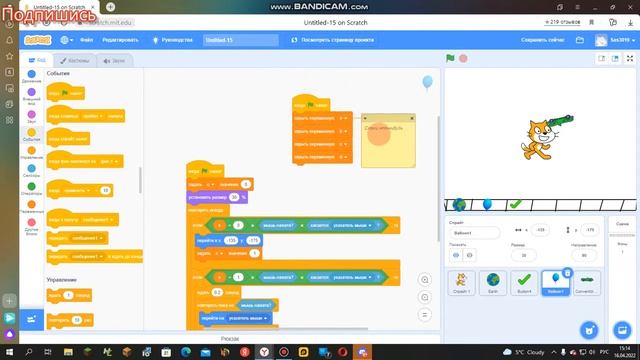The height and width of the screenshot is (360, 640).
Task: Edit the project title field Untitled-15
Action: click(x=241, y=40)
